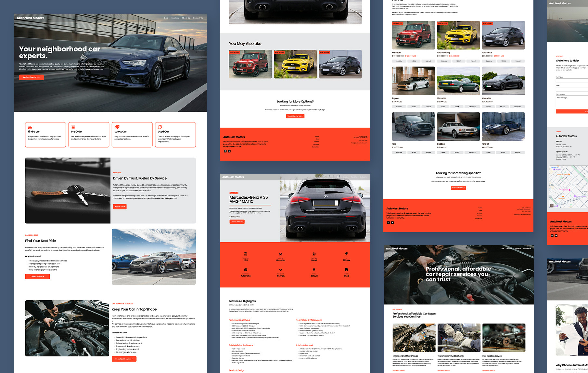This screenshot has width=588, height=373.
Task: Open the Ford GT car card image
Action: click(x=503, y=127)
